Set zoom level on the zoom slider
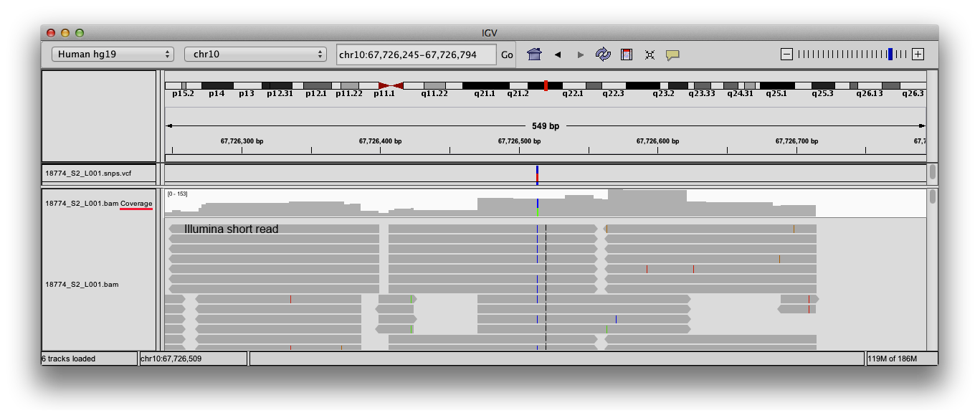 (x=889, y=52)
